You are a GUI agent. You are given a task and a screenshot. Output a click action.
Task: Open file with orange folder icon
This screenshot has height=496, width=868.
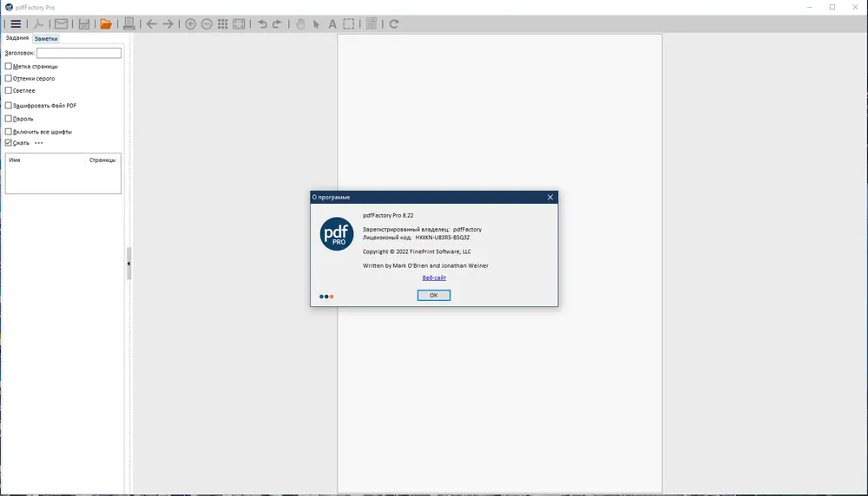pyautogui.click(x=106, y=23)
